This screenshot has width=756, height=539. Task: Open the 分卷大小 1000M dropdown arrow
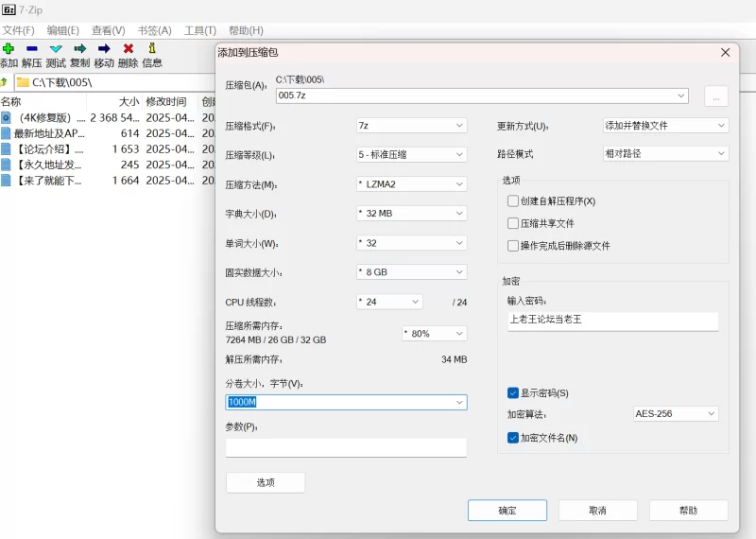tap(459, 402)
